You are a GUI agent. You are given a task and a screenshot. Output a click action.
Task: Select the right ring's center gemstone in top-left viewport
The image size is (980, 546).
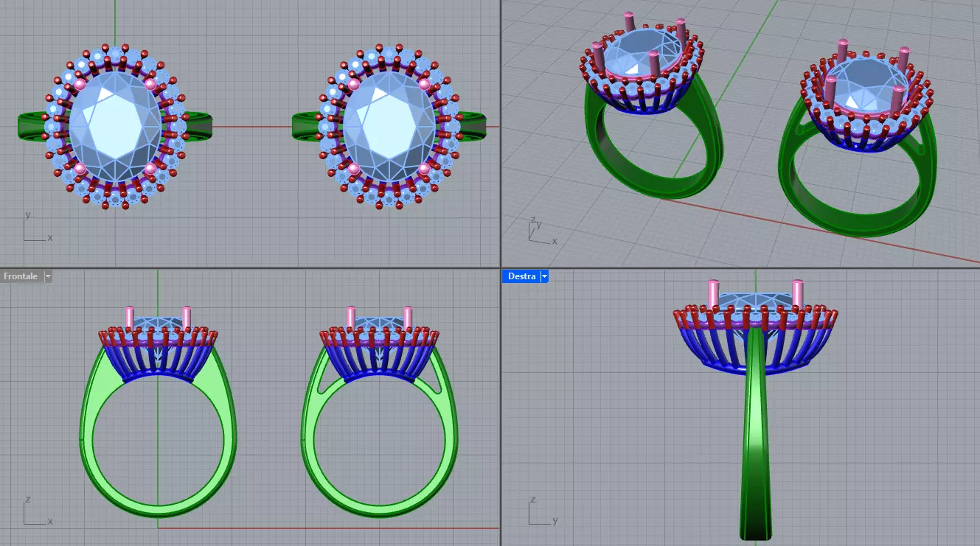point(389,125)
